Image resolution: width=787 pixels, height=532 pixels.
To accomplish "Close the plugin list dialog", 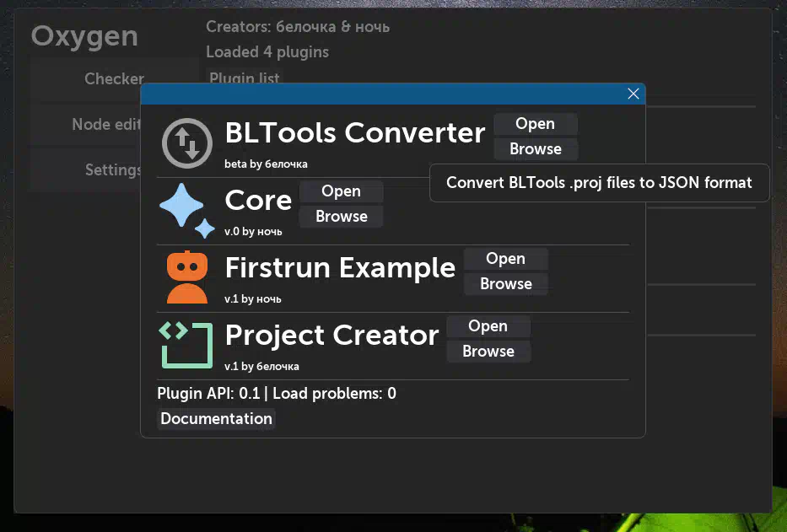I will (633, 94).
